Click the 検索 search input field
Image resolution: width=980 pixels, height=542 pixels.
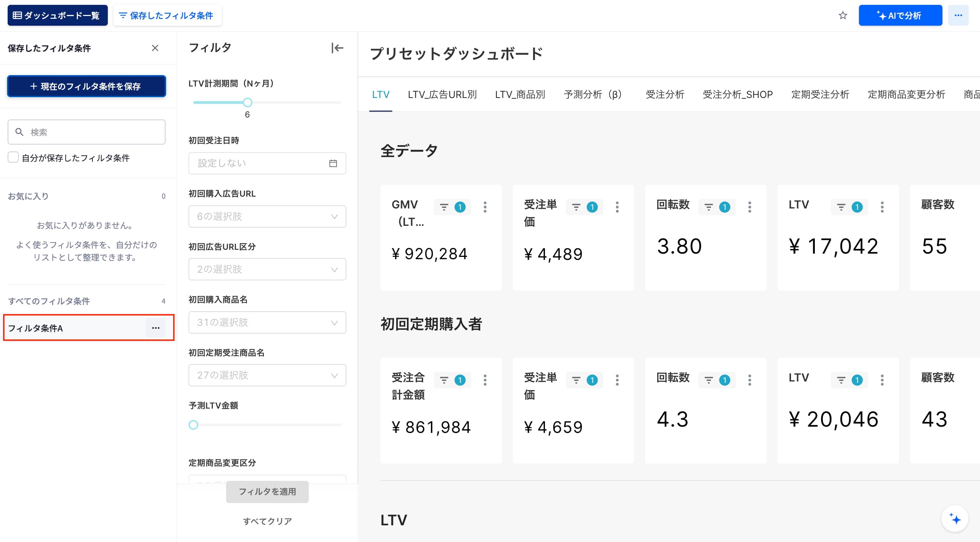[x=86, y=132]
